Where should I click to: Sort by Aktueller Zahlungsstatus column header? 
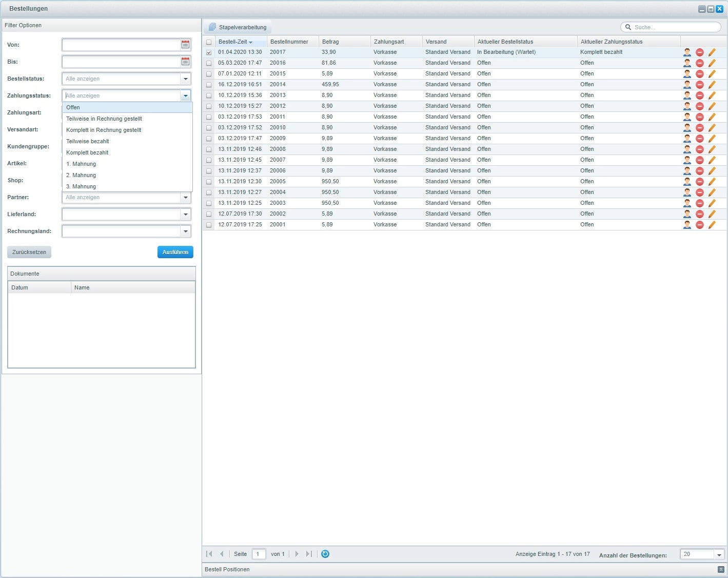(x=628, y=42)
